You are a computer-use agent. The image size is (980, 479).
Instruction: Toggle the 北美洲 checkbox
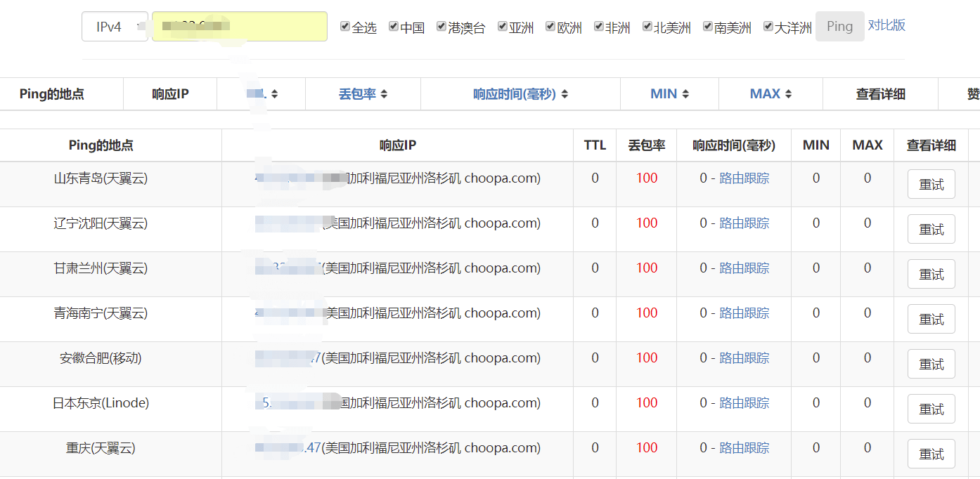tap(647, 27)
